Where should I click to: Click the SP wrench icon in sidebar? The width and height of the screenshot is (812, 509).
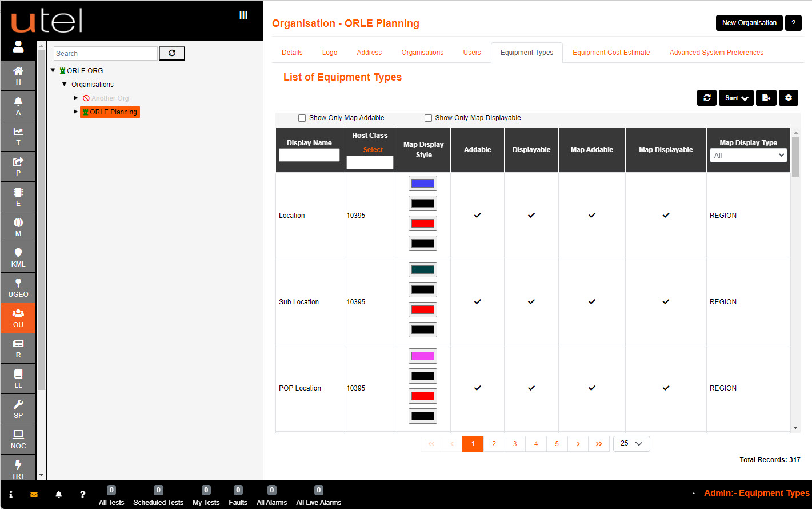18,408
